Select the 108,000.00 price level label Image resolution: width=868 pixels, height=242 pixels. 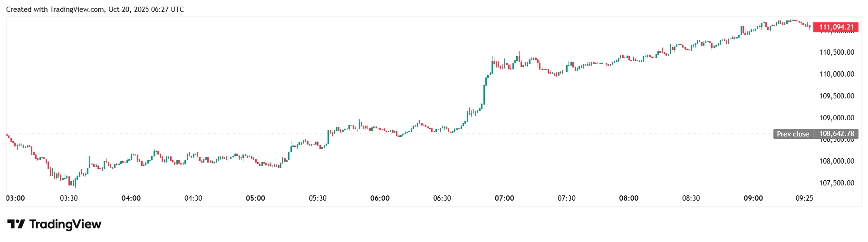[x=836, y=161]
